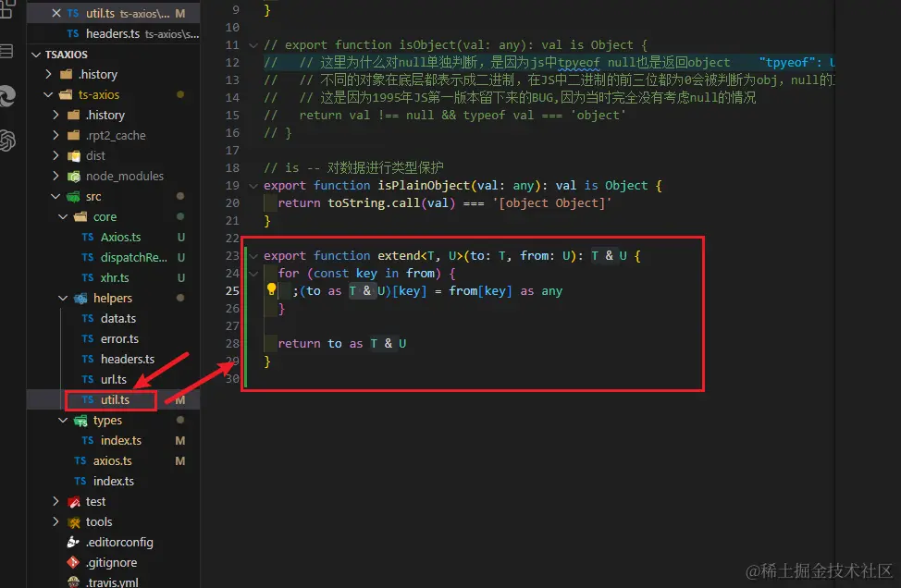This screenshot has width=901, height=588.
Task: Click toString.call on line 20
Action: tap(374, 202)
